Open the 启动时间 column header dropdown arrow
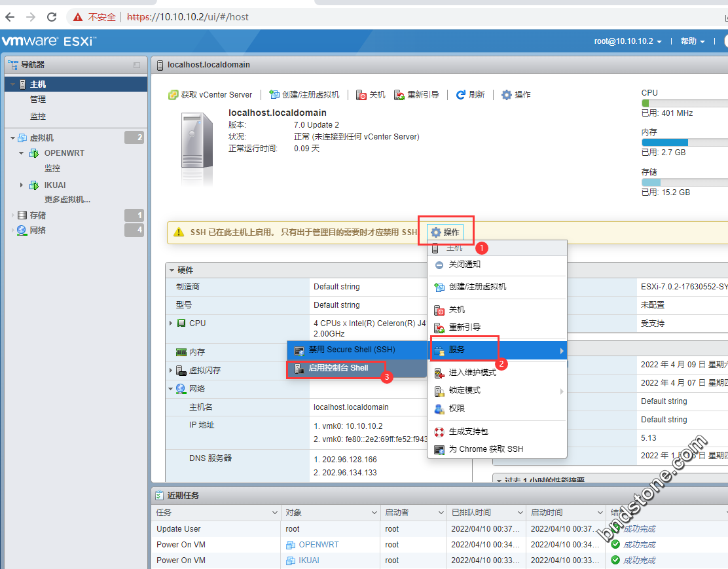Image resolution: width=728 pixels, height=569 pixels. pos(600,513)
